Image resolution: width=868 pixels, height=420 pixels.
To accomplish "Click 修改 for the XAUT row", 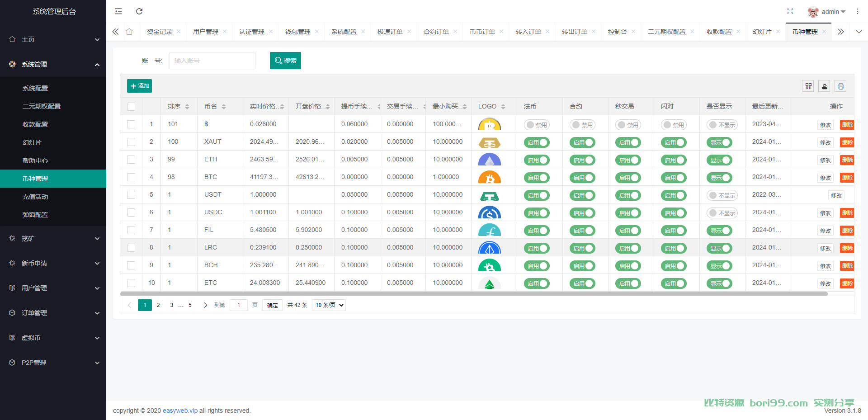I will point(826,142).
